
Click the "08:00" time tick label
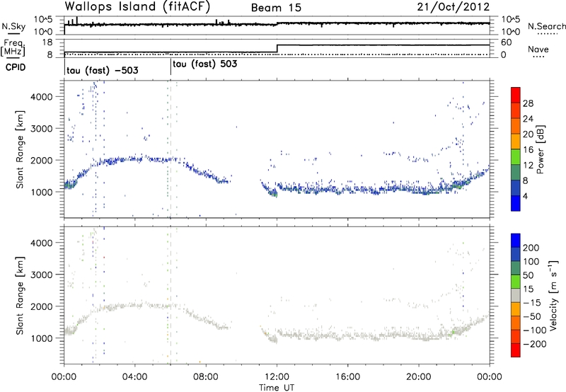coord(206,377)
